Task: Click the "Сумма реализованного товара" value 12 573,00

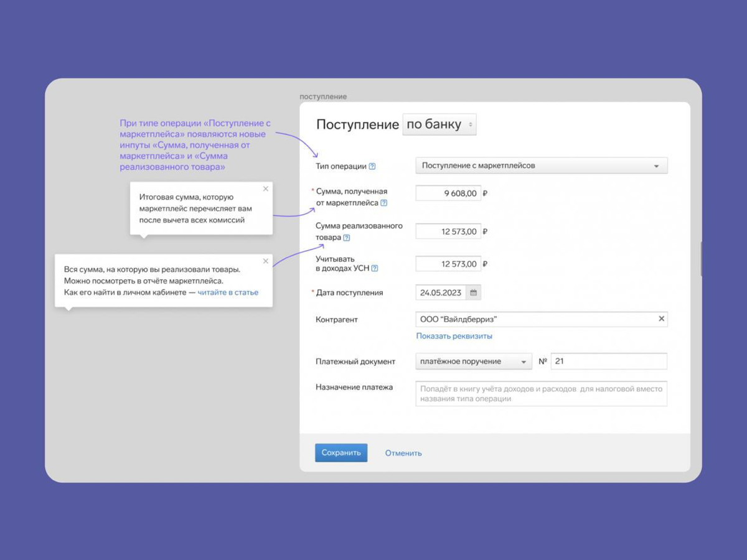Action: [448, 231]
